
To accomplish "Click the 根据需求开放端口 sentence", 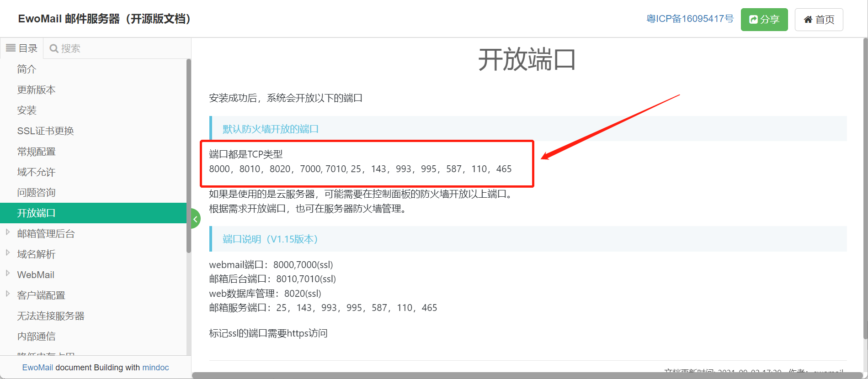I will click(x=309, y=209).
